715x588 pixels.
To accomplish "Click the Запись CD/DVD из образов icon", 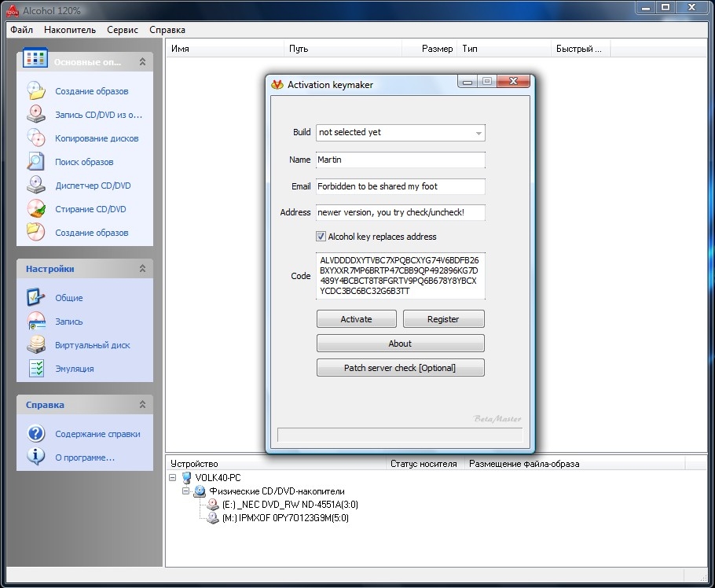I will point(36,115).
